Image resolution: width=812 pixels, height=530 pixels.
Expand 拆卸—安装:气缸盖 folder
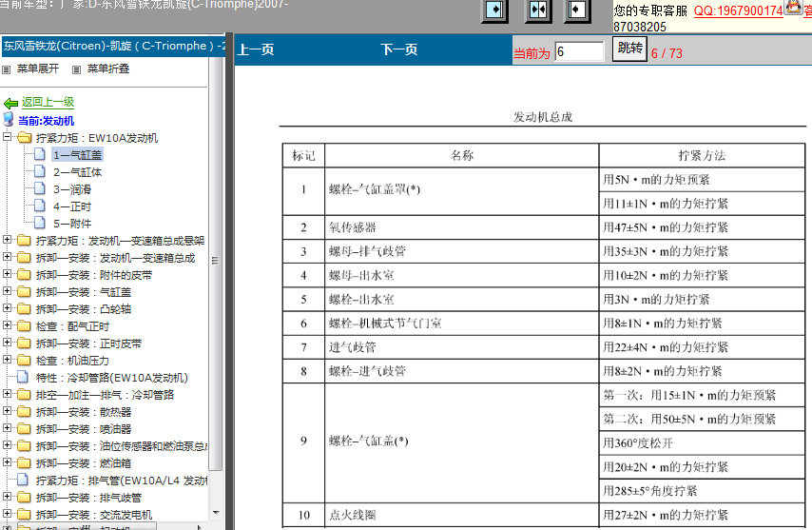(x=7, y=291)
